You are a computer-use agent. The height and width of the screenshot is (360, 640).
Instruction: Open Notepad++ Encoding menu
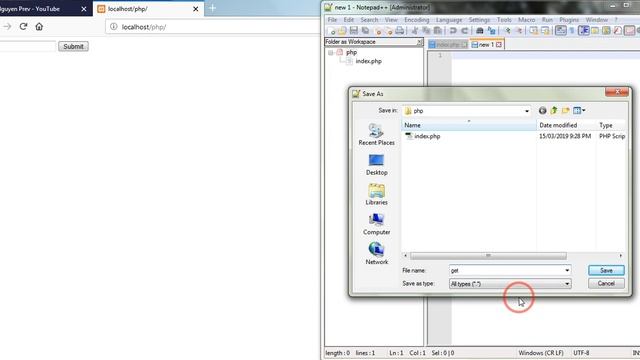(x=416, y=20)
